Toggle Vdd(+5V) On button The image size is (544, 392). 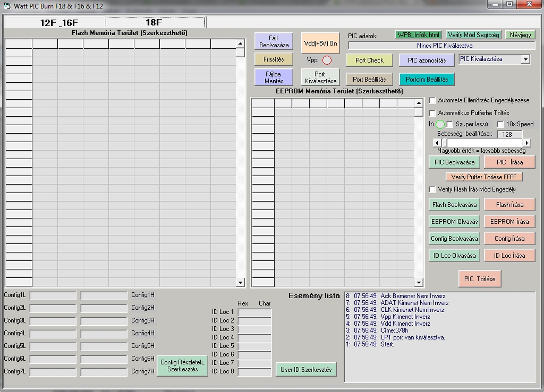point(320,43)
